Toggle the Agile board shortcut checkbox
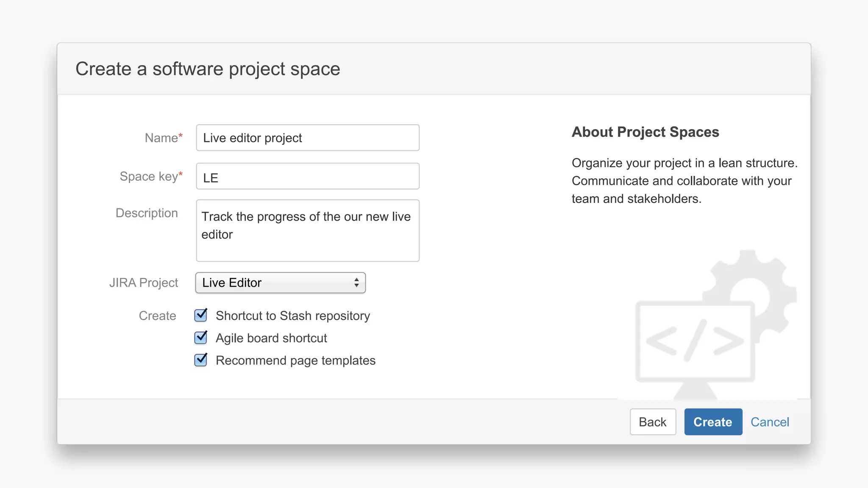 click(x=201, y=338)
